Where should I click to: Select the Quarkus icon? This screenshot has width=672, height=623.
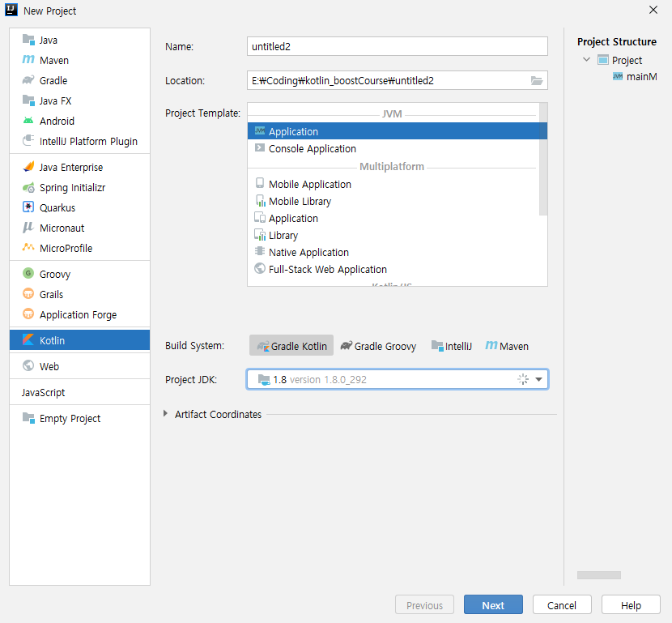[28, 207]
